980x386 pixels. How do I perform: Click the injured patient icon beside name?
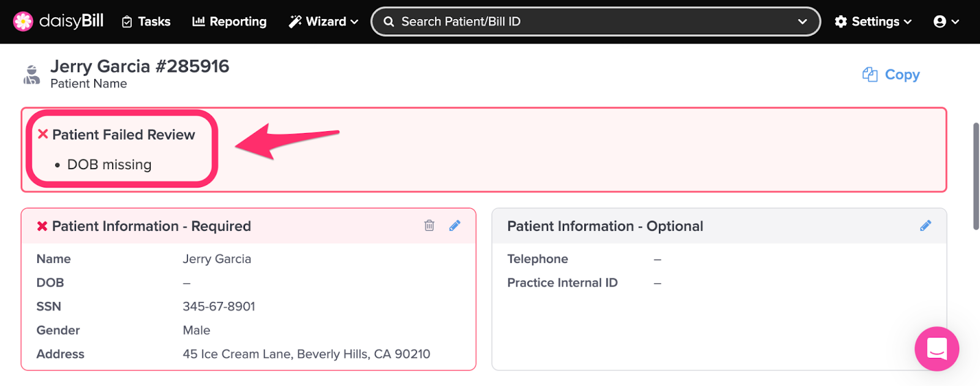[31, 75]
